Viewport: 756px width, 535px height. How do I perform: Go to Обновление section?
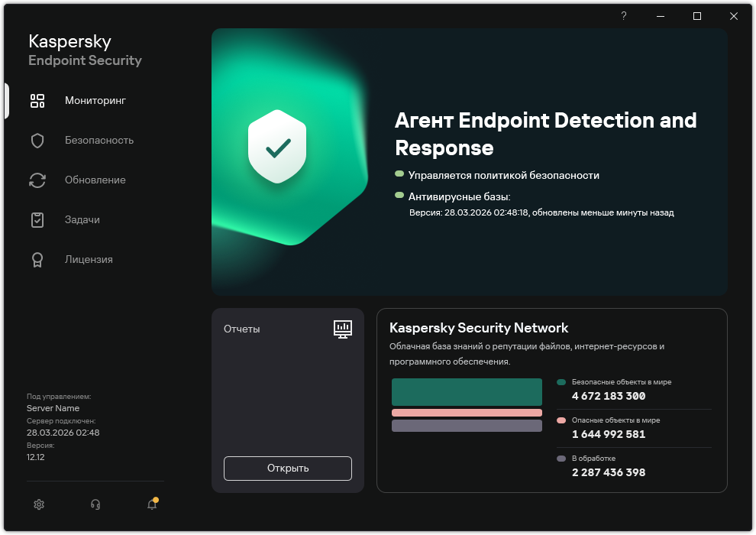(x=95, y=180)
